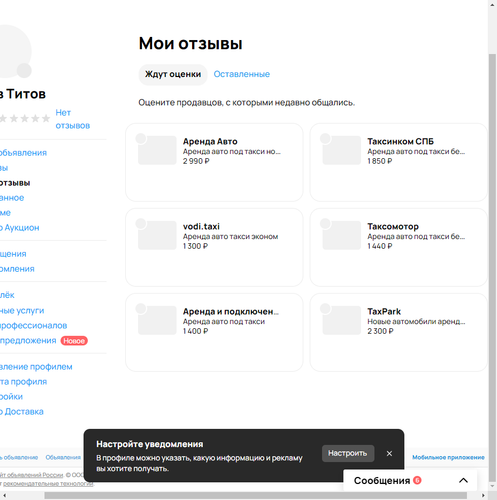497x500 pixels.
Task: Click the TaxPark listing thumbnail
Action: click(x=342, y=320)
